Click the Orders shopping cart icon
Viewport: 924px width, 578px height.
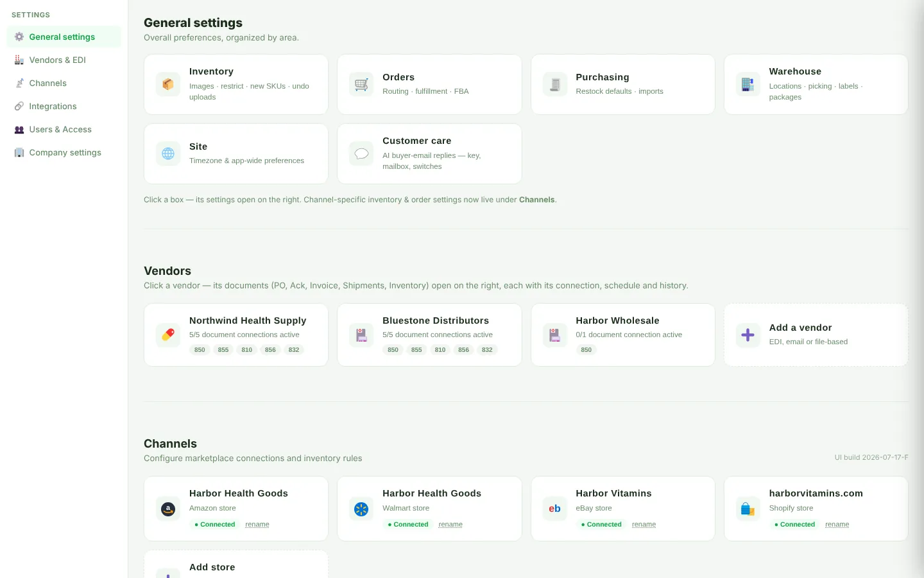361,84
